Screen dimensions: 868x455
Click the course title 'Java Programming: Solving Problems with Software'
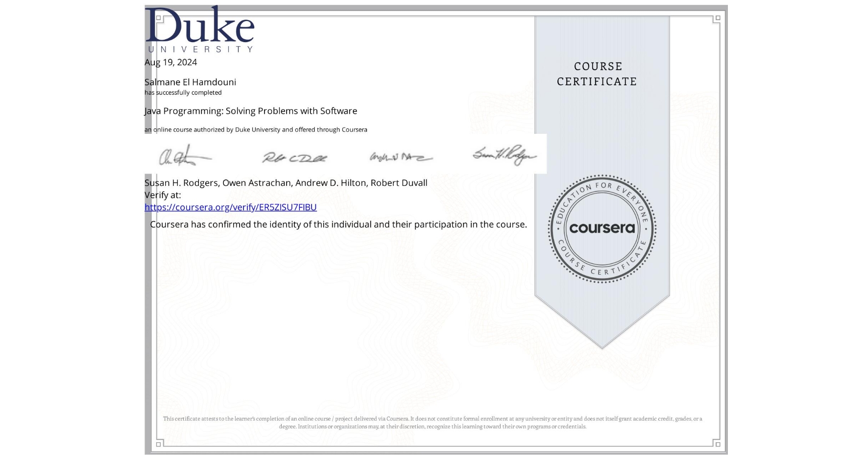pos(251,111)
